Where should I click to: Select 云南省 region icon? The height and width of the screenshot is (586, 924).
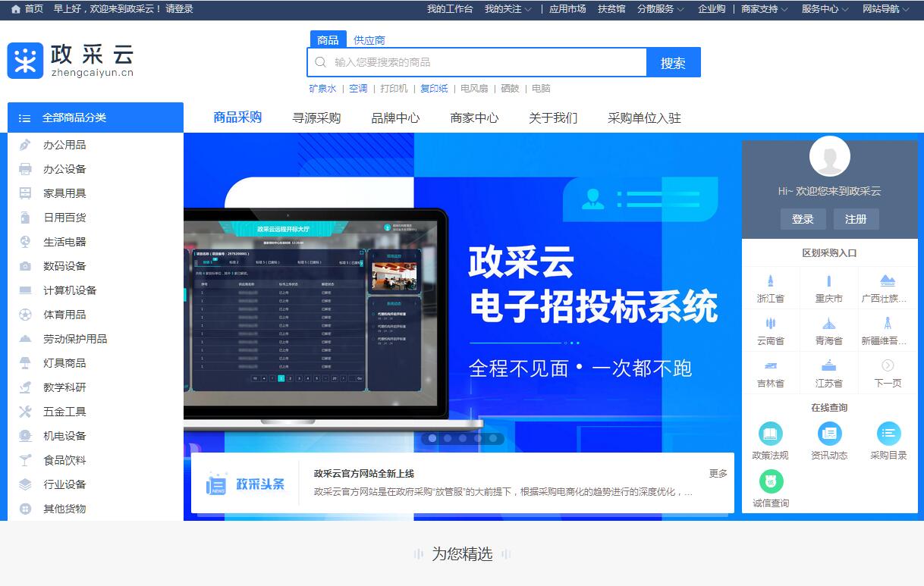771,324
